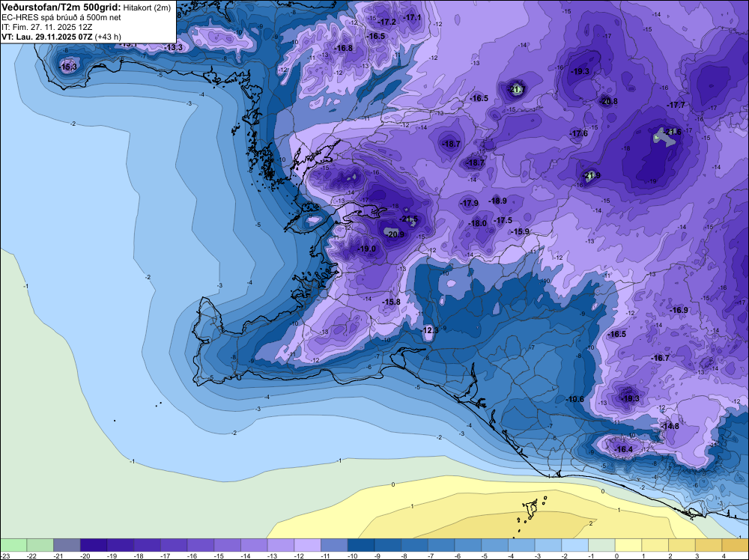Image resolution: width=749 pixels, height=560 pixels.
Task: Select the -18.0 temperature label
Action: pyautogui.click(x=477, y=223)
